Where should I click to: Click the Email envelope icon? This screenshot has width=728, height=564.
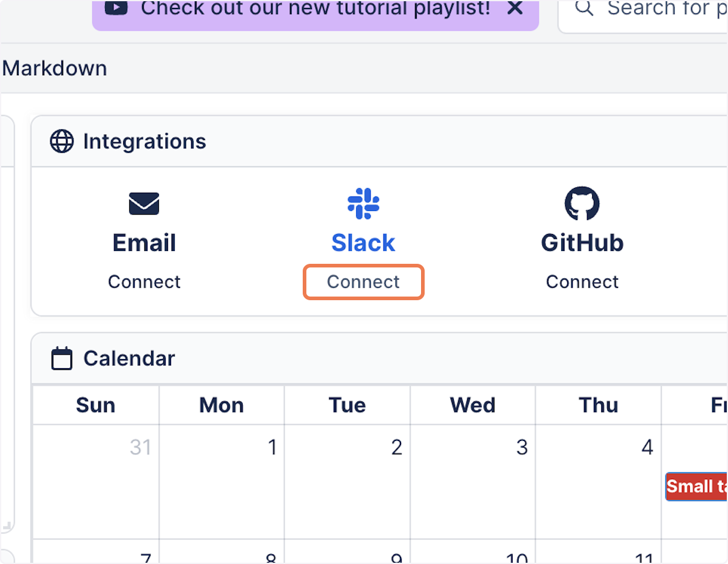tap(144, 204)
